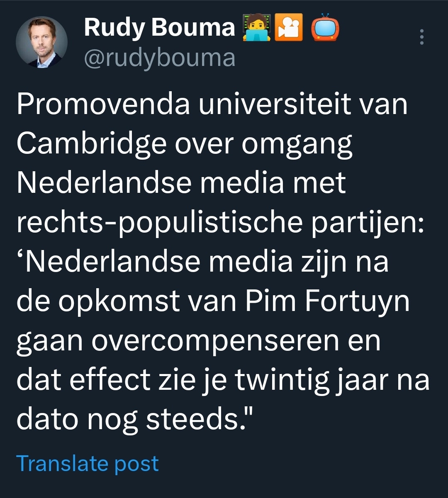Open the @rudybouma handle
448x498 pixels.
[159, 58]
